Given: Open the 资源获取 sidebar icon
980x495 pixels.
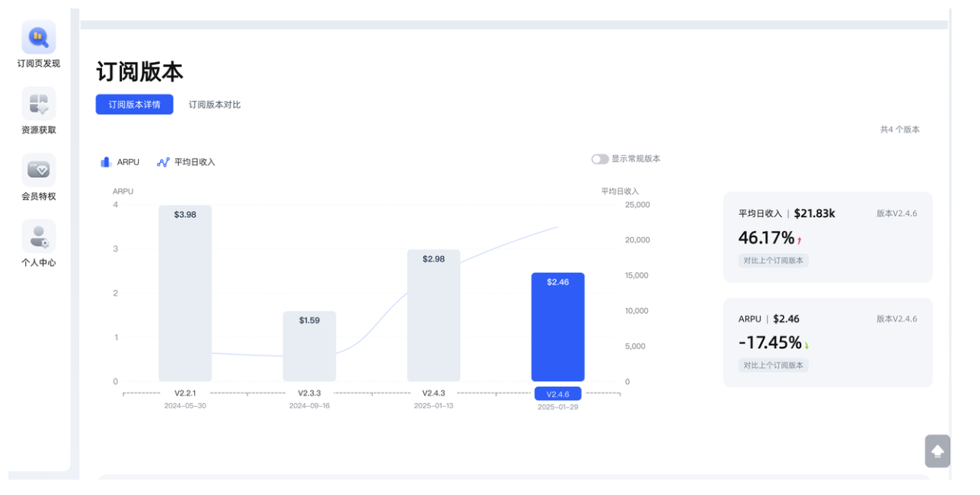Looking at the screenshot, I should (x=38, y=103).
